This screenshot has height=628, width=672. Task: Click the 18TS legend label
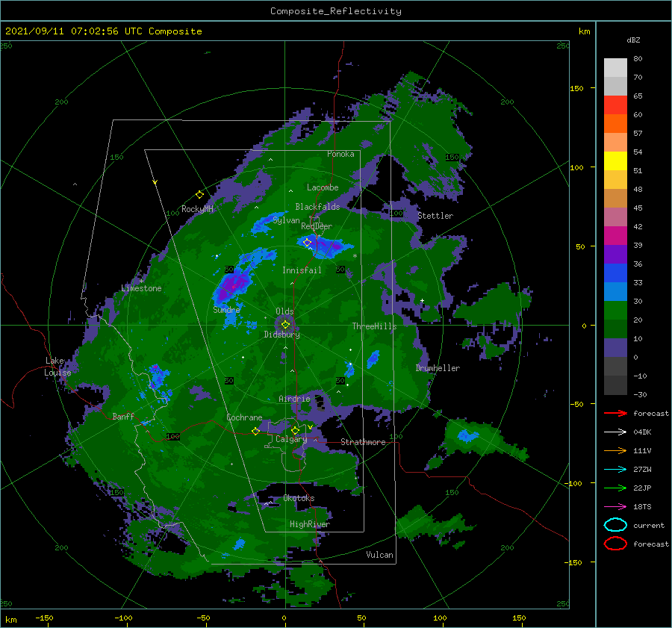click(642, 506)
